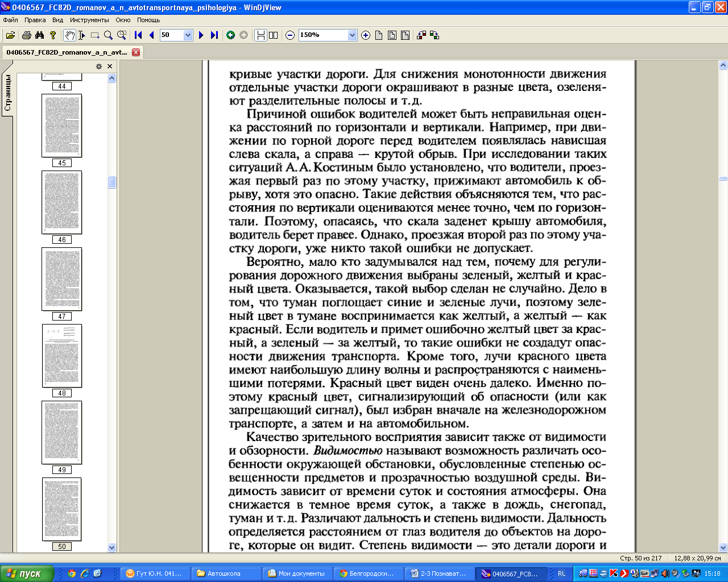Click the rotate right toolbar icon

[435, 35]
